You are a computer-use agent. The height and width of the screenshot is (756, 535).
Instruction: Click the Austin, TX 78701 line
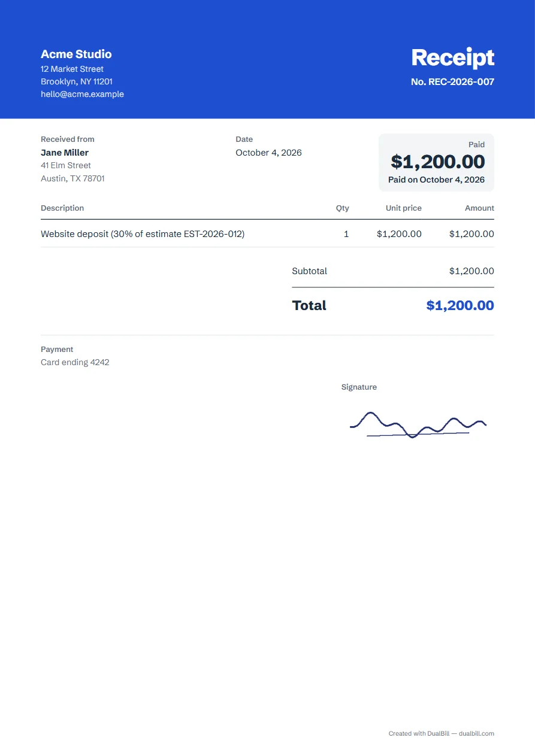coord(72,178)
